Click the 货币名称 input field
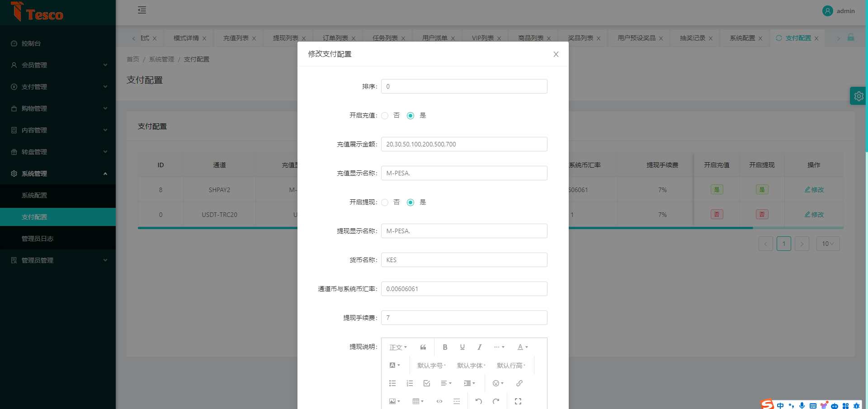Image resolution: width=868 pixels, height=409 pixels. coord(464,260)
